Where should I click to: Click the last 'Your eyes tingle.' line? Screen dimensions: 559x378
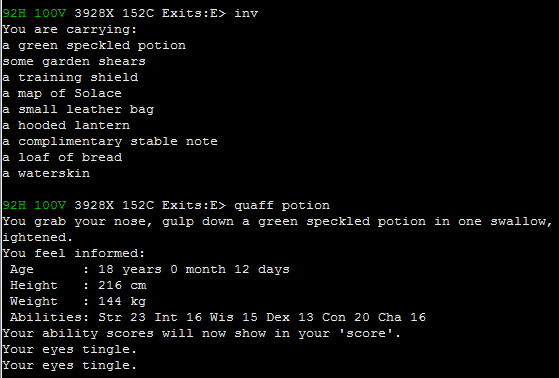[x=70, y=366]
